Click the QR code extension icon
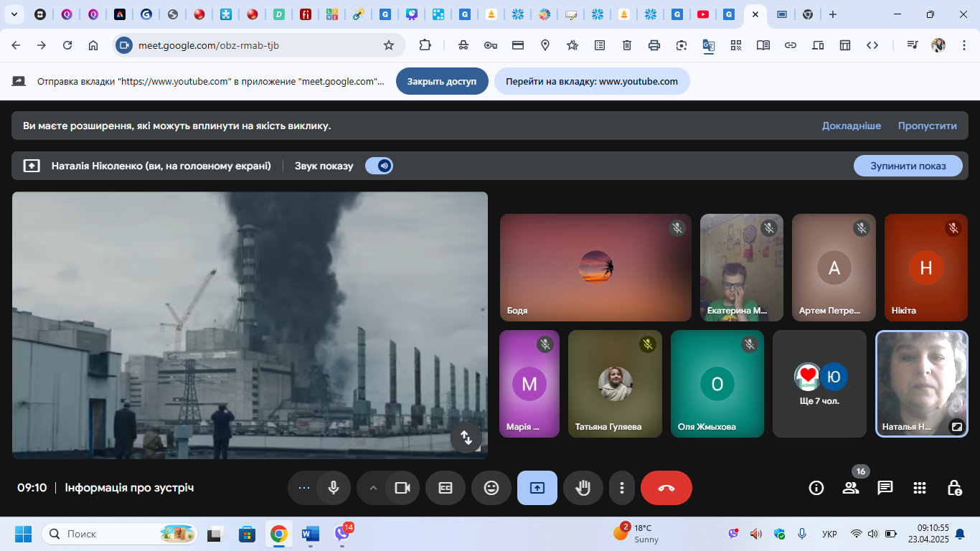The width and height of the screenshot is (980, 551). tap(736, 45)
